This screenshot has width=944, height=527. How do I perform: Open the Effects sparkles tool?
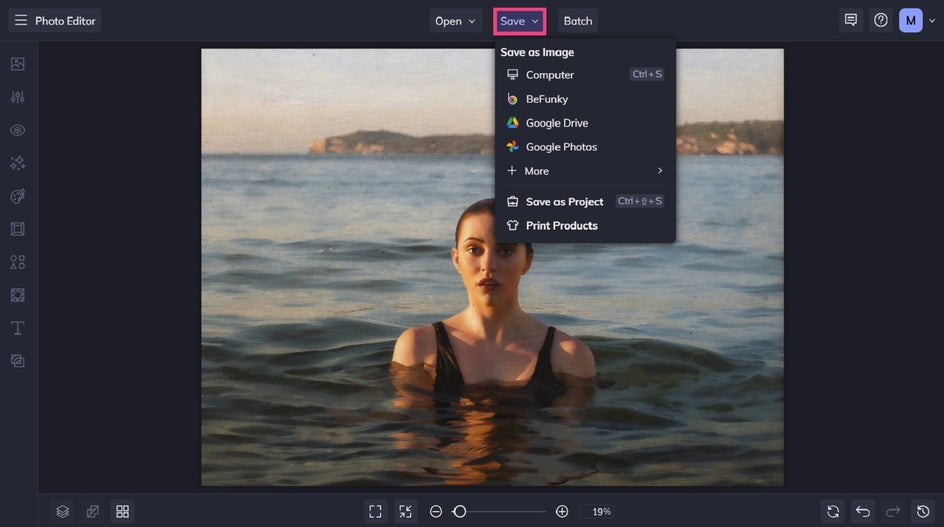[x=17, y=163]
